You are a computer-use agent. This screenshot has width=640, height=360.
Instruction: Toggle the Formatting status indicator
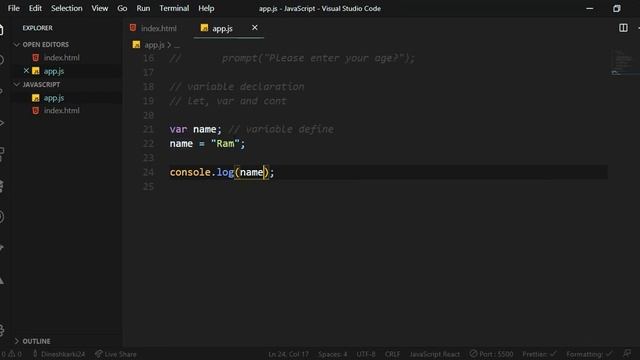point(589,354)
